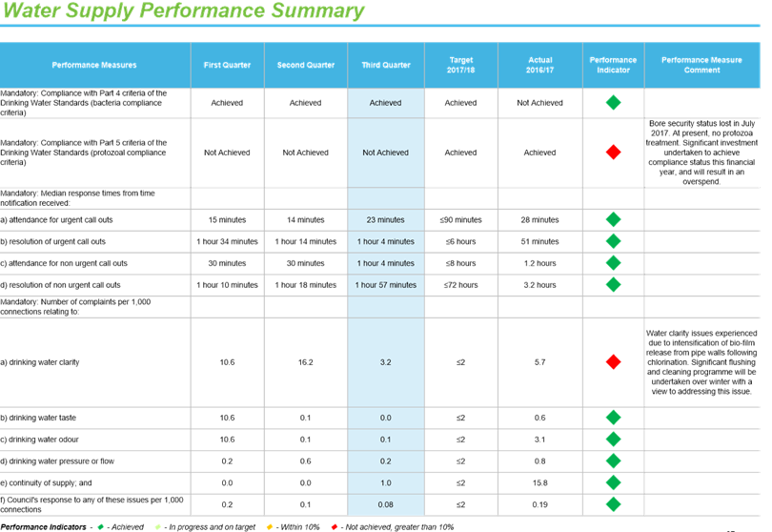Click the 'Performance Indicators' legend label
Screen dimensions: 772x532
point(43,527)
